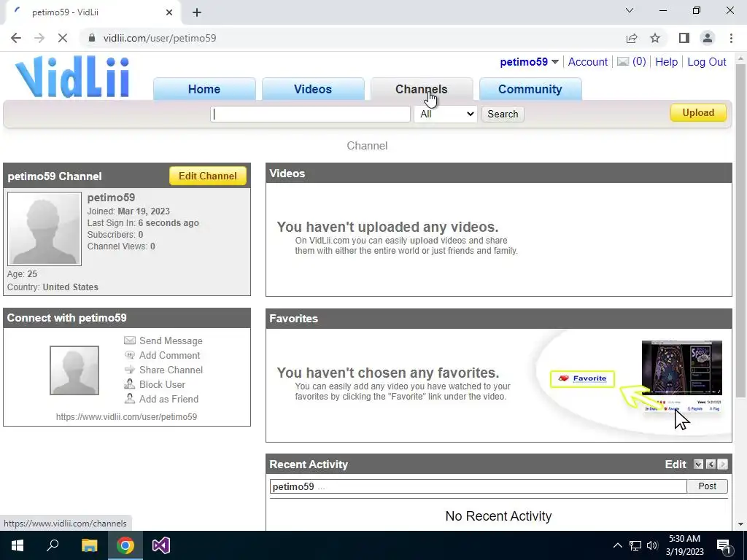Click Log Out link

tap(706, 62)
